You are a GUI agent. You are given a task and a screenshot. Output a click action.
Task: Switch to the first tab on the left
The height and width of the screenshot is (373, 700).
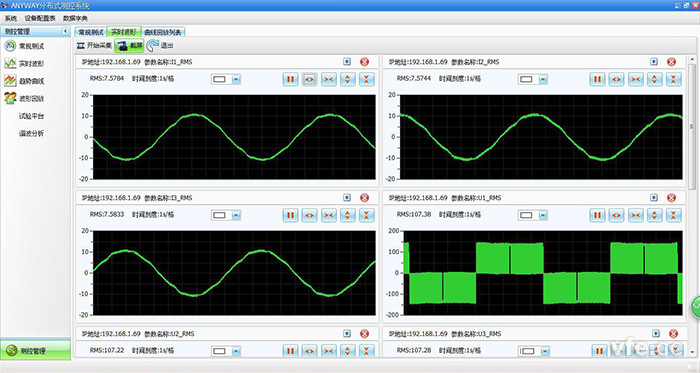click(x=91, y=32)
